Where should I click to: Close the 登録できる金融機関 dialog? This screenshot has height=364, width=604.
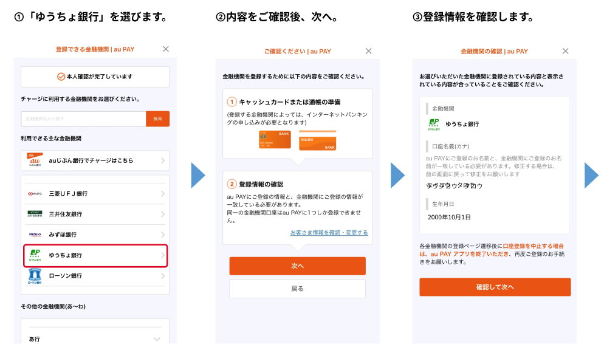click(x=166, y=49)
